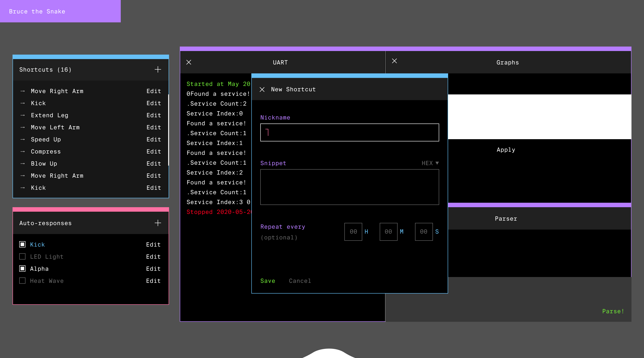This screenshot has height=358, width=644.
Task: Close the New Shortcut dialog
Action: click(262, 89)
